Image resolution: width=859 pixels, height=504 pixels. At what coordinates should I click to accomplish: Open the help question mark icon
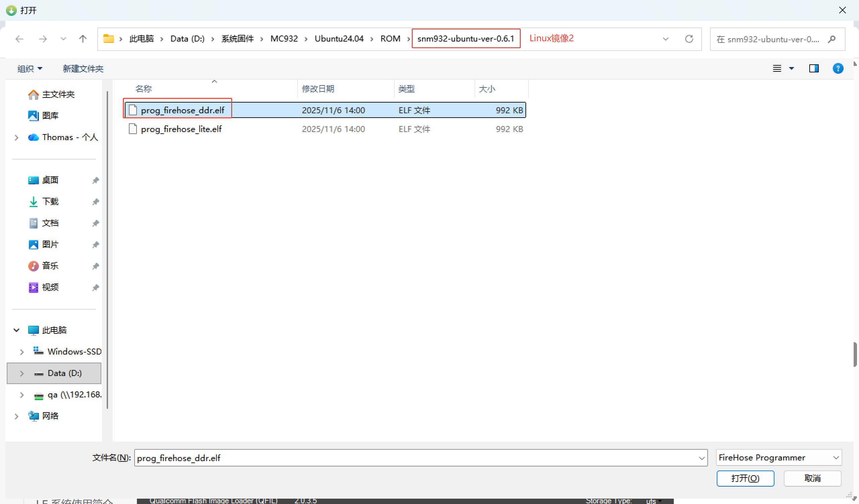tap(838, 68)
